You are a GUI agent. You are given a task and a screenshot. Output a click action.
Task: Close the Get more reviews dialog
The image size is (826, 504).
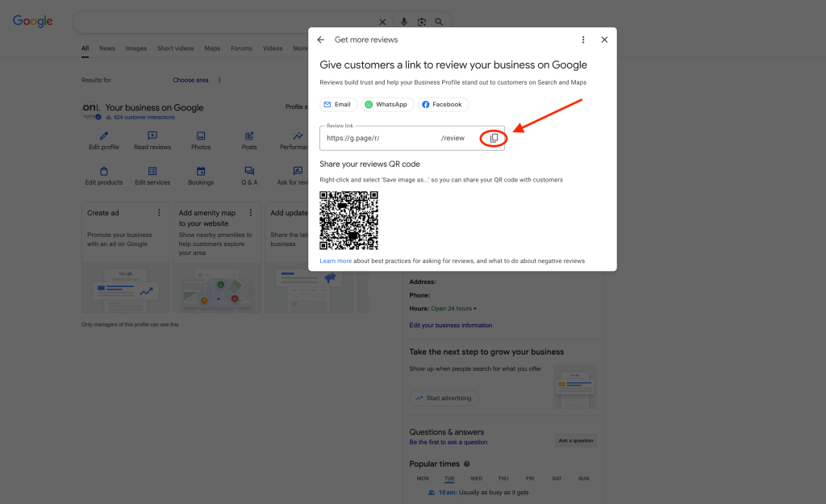[x=604, y=40]
